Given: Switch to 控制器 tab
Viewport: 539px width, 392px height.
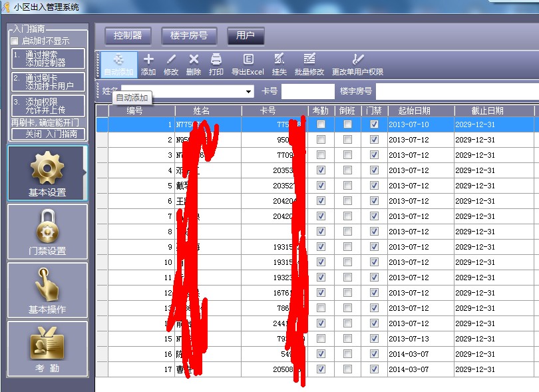Looking at the screenshot, I should pyautogui.click(x=128, y=35).
